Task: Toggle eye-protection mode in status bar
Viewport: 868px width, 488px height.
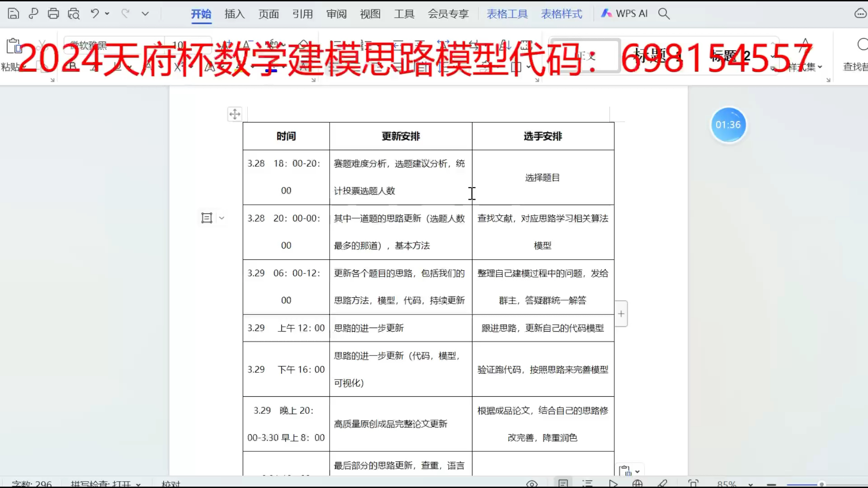Action: coord(532,484)
